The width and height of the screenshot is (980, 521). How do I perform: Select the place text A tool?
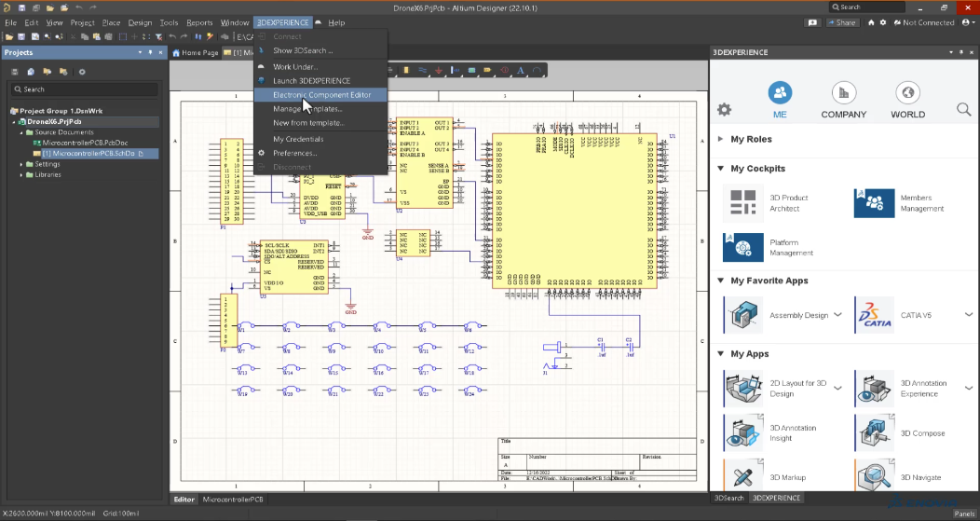(x=520, y=71)
